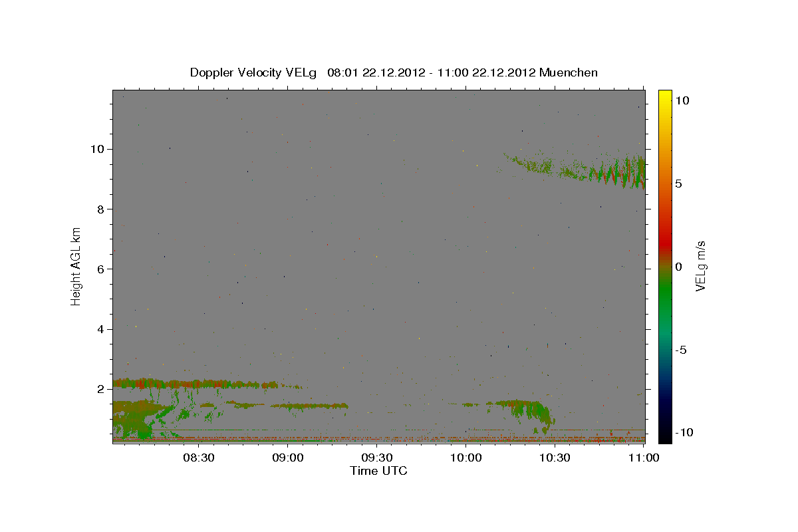Click the yellow top of the colorbar
Image resolution: width=798 pixels, height=532 pixels.
tap(665, 96)
